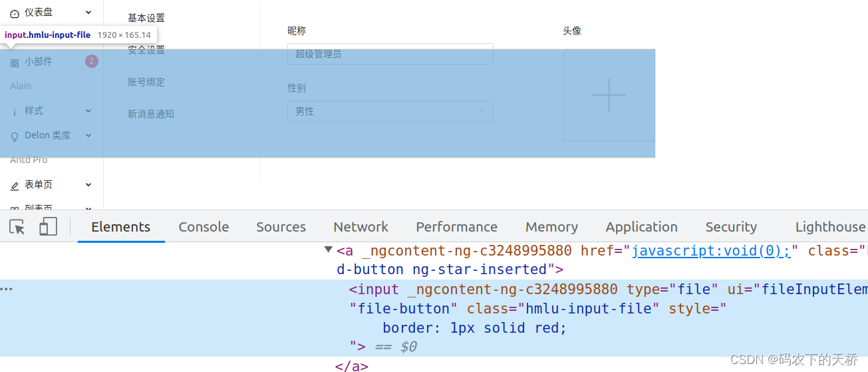The width and height of the screenshot is (868, 372).
Task: Click the info icon beside 样式
Action: pos(15,112)
